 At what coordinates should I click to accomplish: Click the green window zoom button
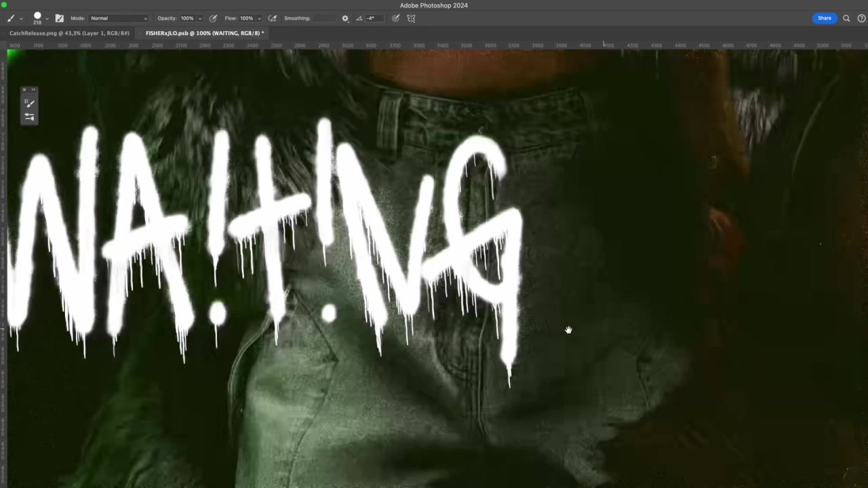(3, 5)
